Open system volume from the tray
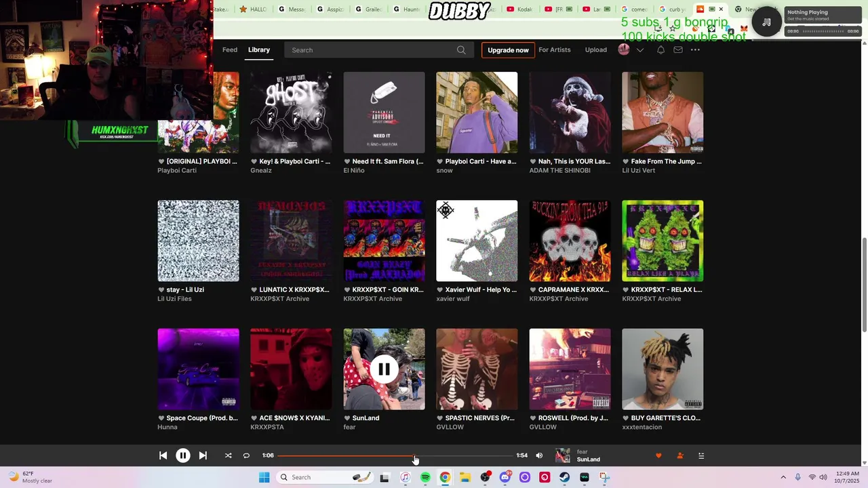This screenshot has height=488, width=868. pyautogui.click(x=823, y=477)
